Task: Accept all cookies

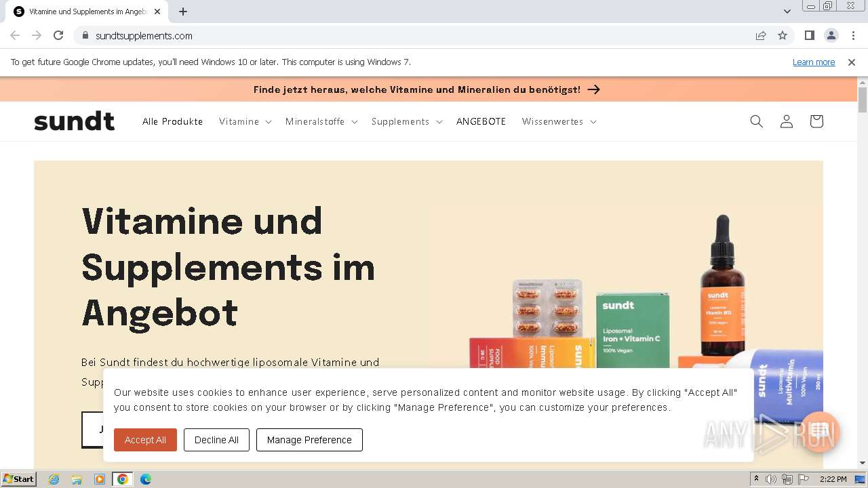Action: [x=145, y=440]
